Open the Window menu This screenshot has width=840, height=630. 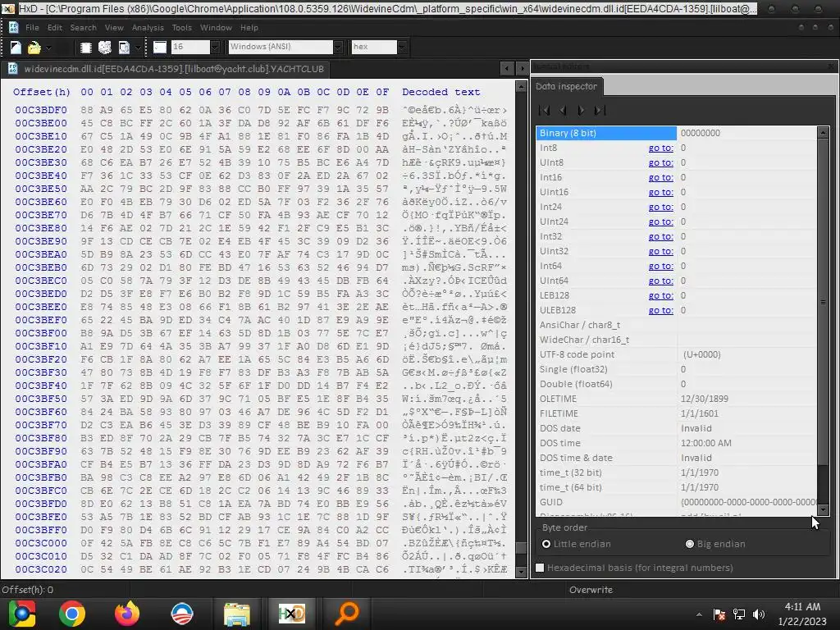[x=216, y=27]
